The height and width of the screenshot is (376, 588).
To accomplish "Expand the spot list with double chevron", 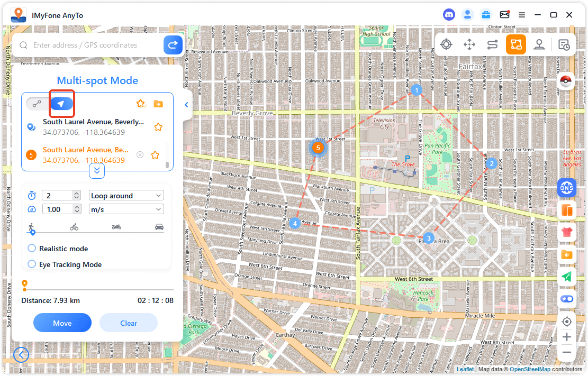I will tap(97, 170).
